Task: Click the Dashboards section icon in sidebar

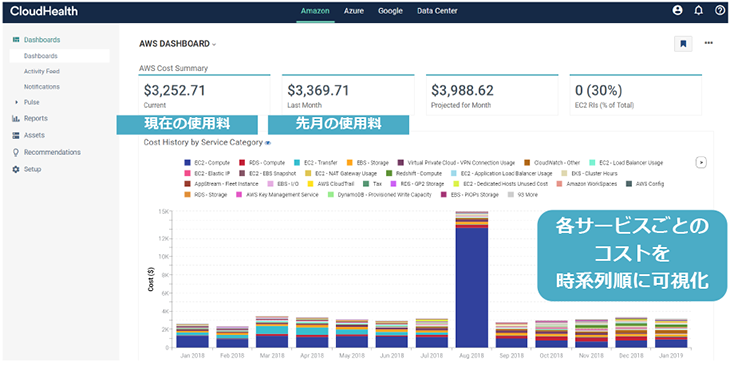Action: pos(15,40)
